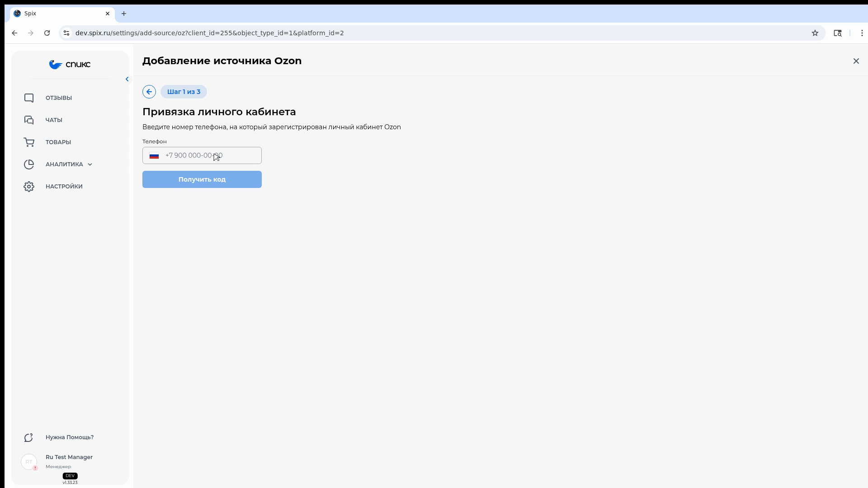Click the RT user avatar
Screen dimensions: 868x488
pyautogui.click(x=29, y=462)
